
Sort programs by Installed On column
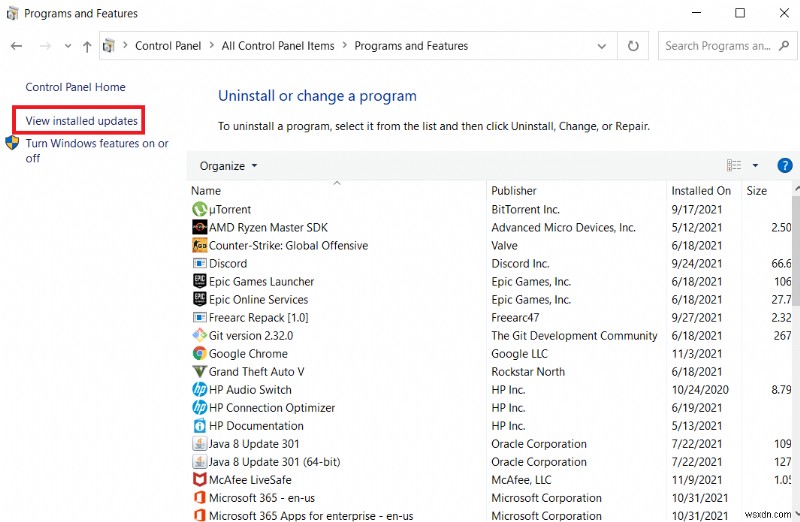tap(701, 190)
